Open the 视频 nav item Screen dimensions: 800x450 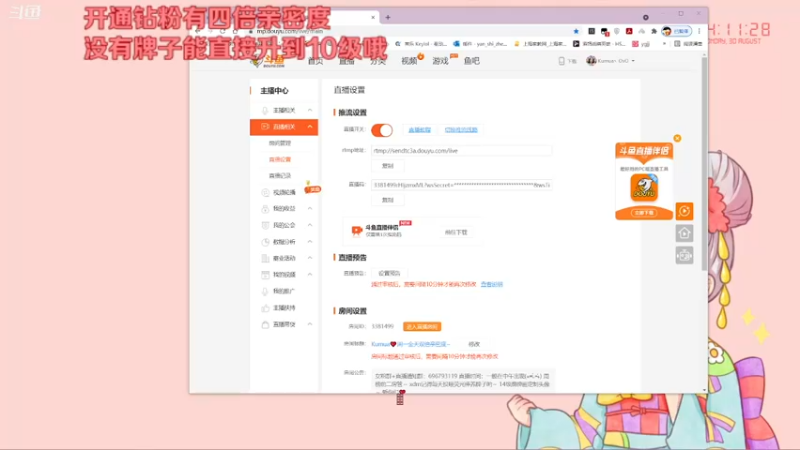[x=409, y=61]
